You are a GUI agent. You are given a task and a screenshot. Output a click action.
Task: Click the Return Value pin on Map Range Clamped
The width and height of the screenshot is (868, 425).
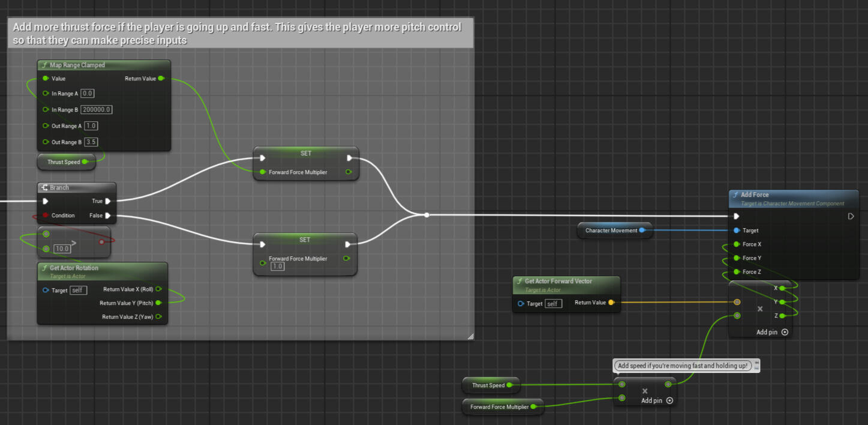(161, 79)
